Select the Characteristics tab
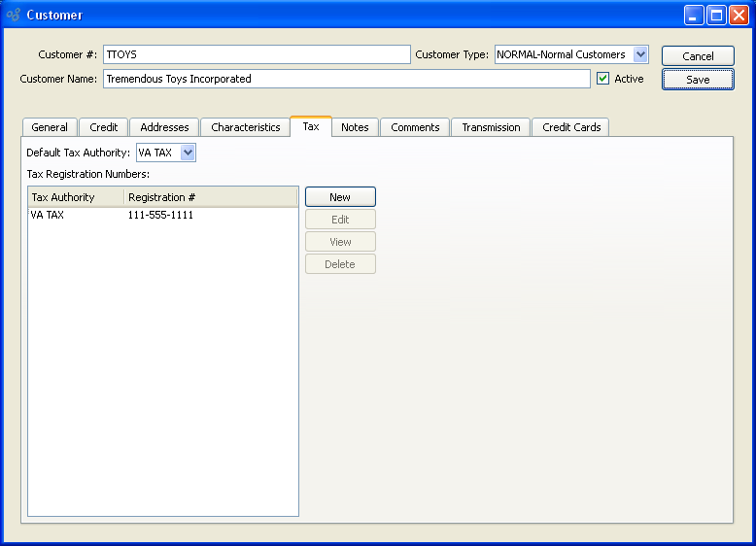756x546 pixels. click(246, 127)
